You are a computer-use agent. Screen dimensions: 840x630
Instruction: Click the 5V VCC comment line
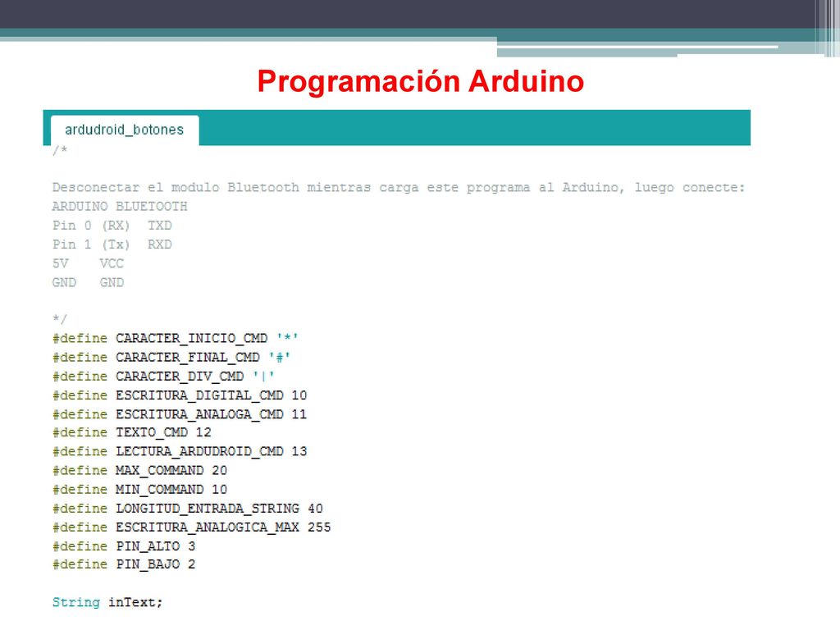pos(88,263)
